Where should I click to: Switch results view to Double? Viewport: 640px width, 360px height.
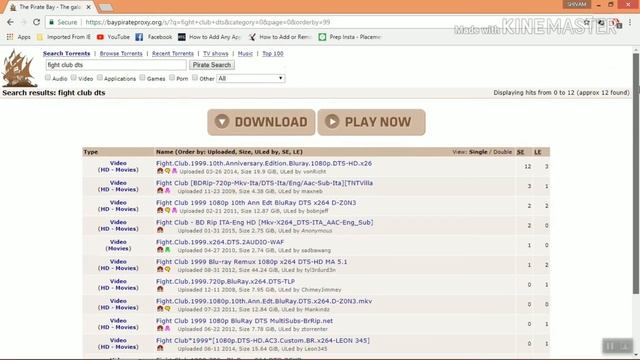click(502, 152)
